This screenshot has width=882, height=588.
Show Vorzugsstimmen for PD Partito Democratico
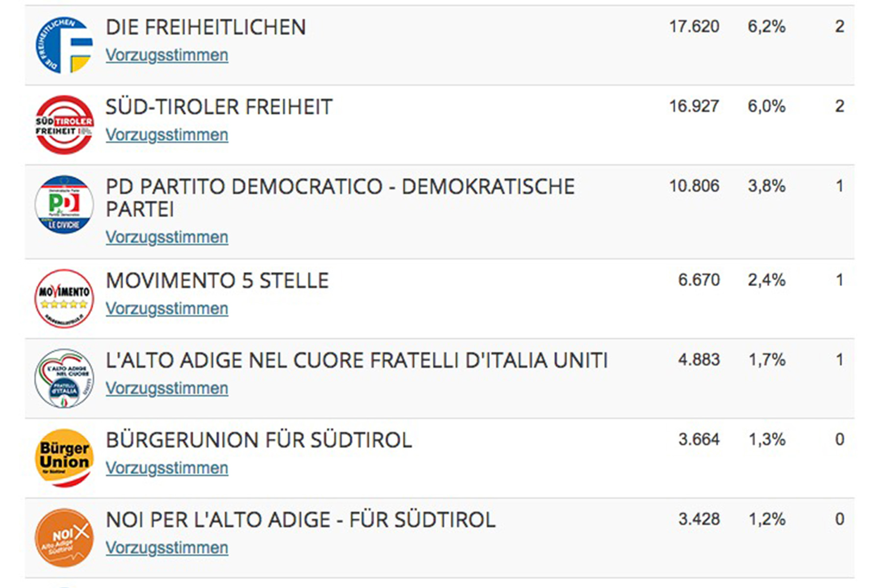tap(167, 237)
